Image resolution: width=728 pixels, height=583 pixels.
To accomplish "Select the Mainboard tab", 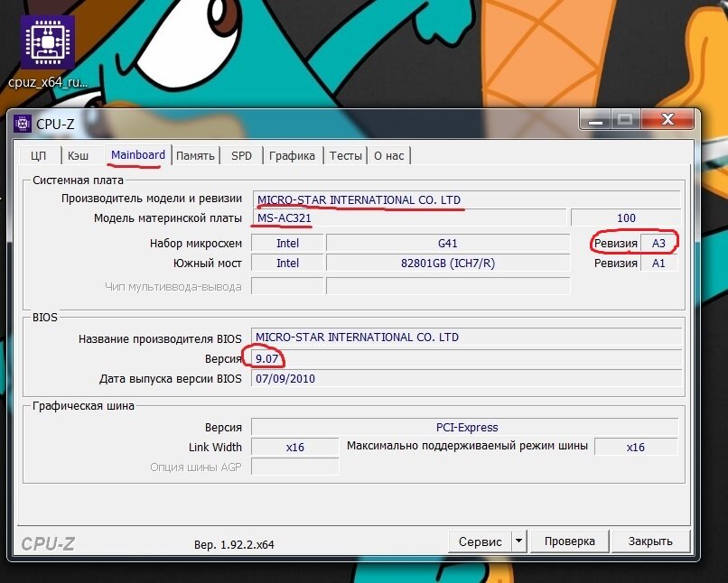I will point(138,154).
